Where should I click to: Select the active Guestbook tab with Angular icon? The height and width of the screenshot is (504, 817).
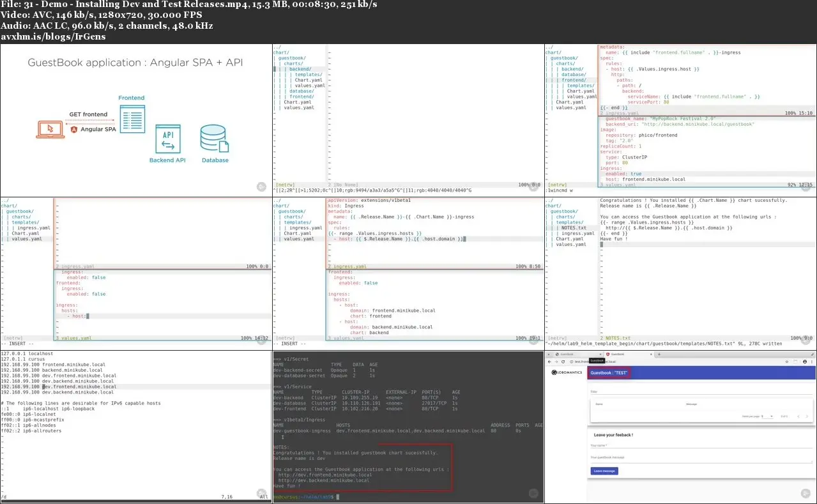point(630,354)
